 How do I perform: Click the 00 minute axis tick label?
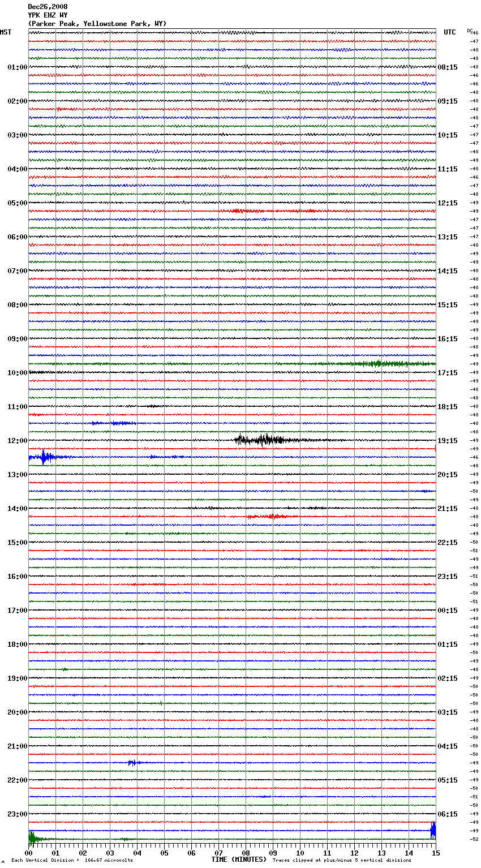pos(28,853)
